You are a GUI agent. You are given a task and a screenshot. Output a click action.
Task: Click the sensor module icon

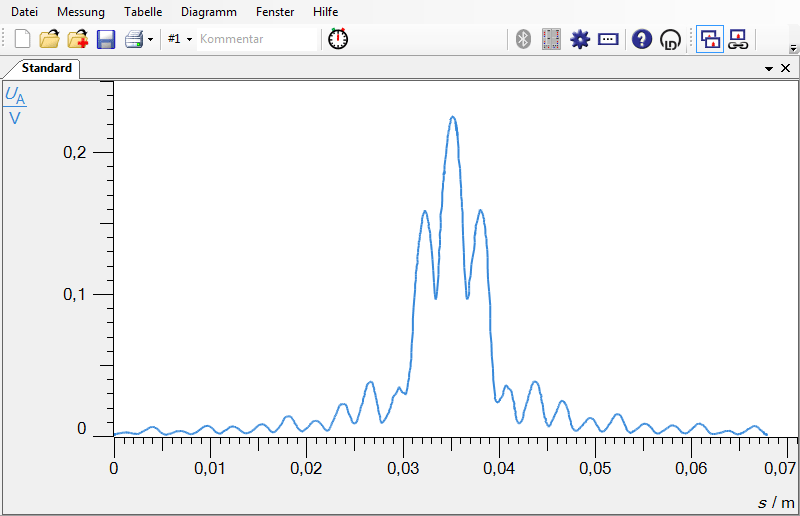coord(551,39)
